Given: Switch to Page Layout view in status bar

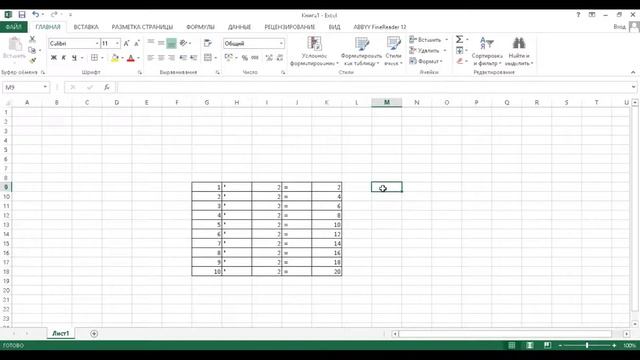Looking at the screenshot, I should [530, 345].
